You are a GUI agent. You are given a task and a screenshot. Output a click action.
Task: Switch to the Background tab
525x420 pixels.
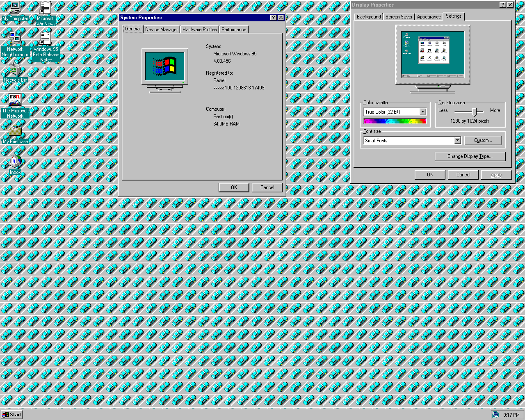pos(369,17)
